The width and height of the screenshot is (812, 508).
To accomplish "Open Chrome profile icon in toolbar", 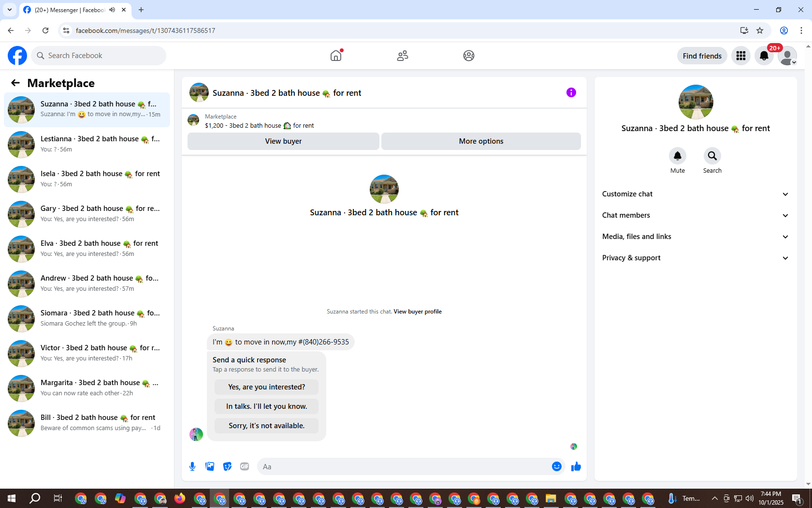I will 784,30.
